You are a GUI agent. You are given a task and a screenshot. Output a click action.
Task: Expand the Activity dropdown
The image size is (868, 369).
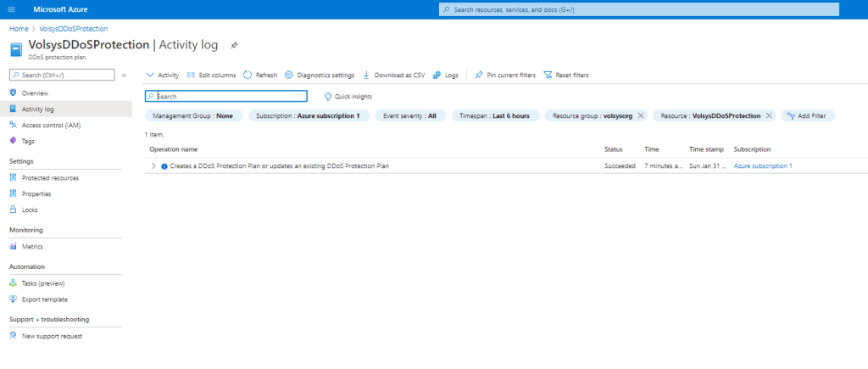pos(163,75)
